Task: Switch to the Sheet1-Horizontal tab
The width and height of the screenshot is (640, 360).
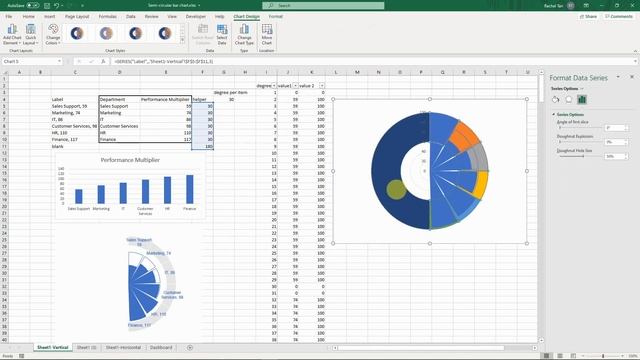Action: coord(123,347)
